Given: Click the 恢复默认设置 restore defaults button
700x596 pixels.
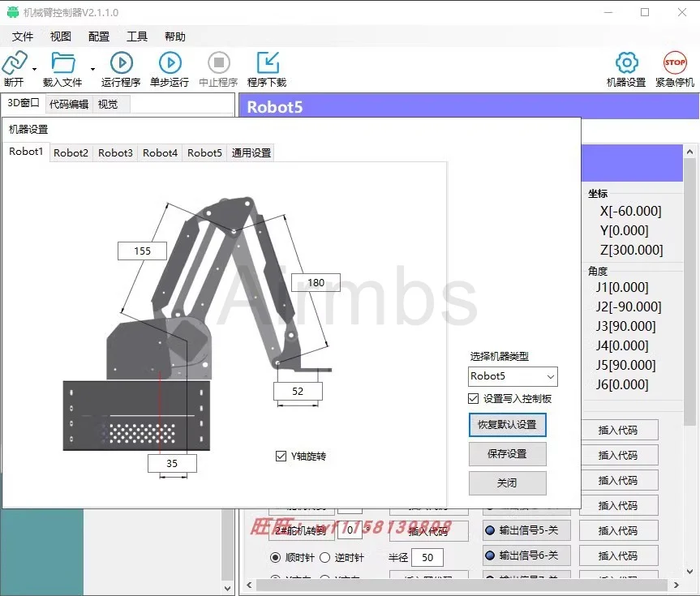Looking at the screenshot, I should [507, 424].
